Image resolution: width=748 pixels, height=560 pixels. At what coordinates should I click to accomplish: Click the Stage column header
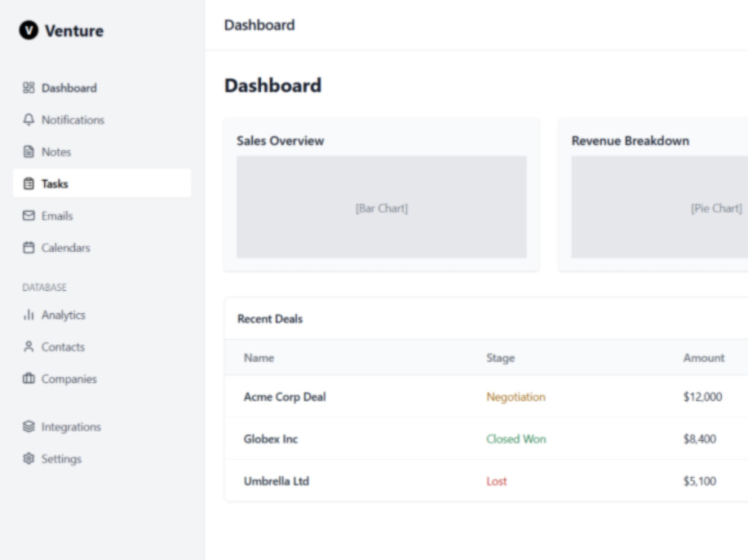500,357
